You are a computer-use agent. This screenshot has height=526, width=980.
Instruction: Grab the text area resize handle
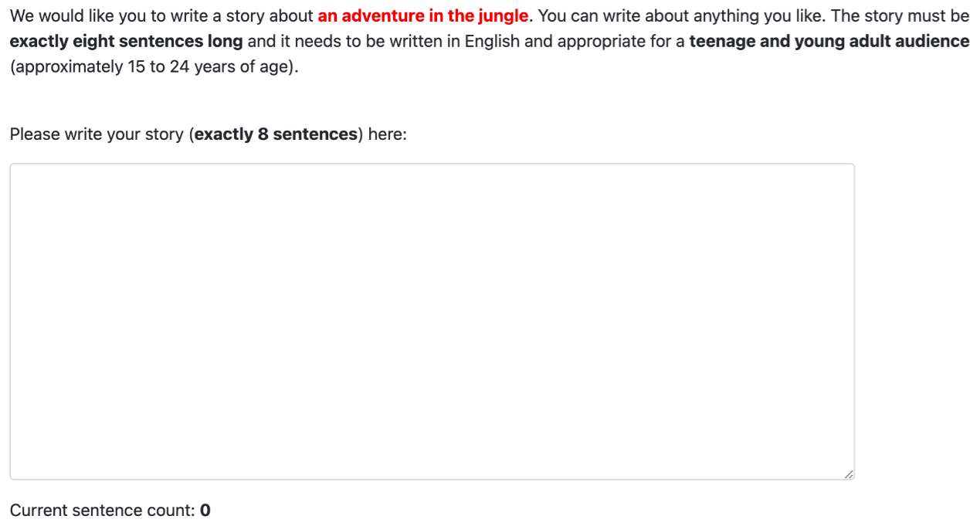[x=849, y=473]
